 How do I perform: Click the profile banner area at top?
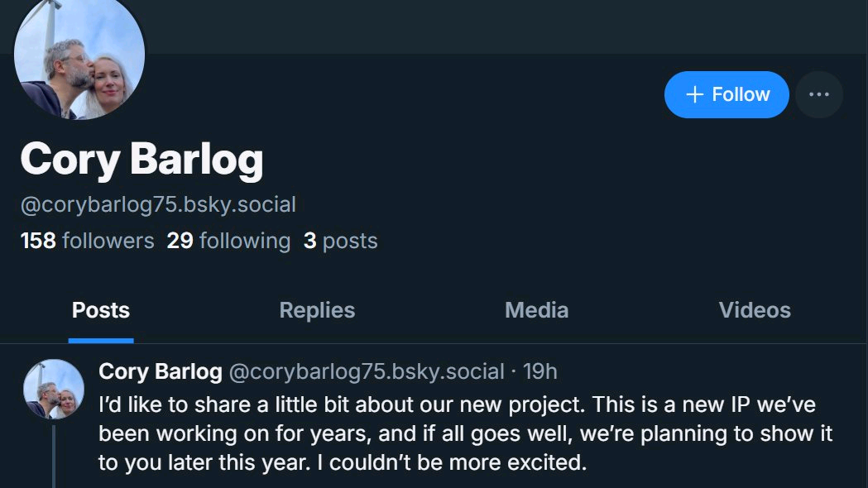coord(496,26)
